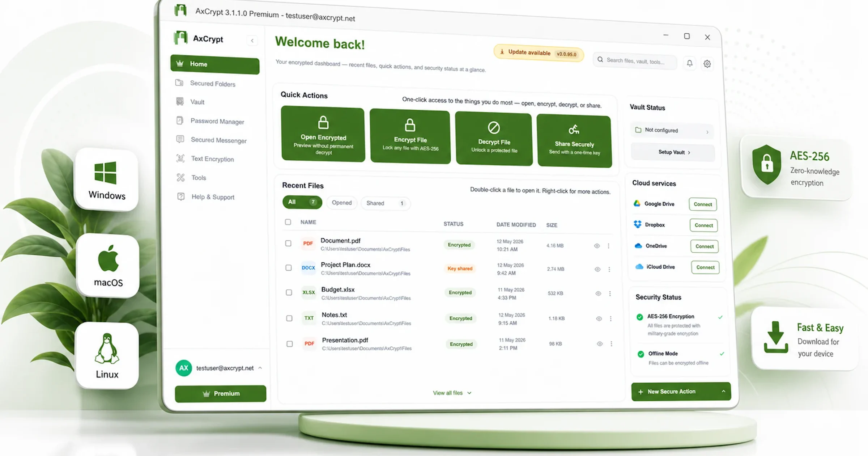The image size is (868, 456).
Task: Connect Dropbox
Action: (703, 225)
